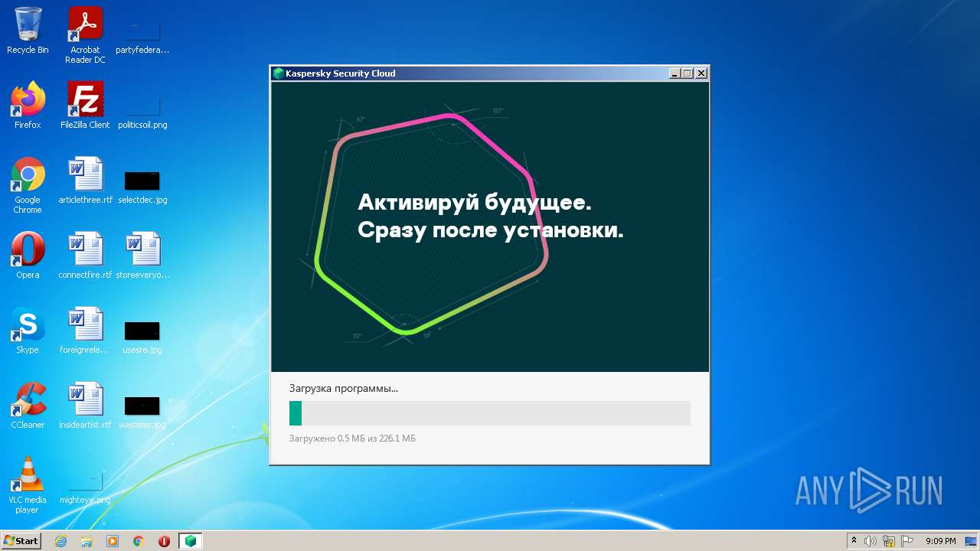Open VLC media player shortcut
The width and height of the screenshot is (980, 551).
tap(28, 485)
